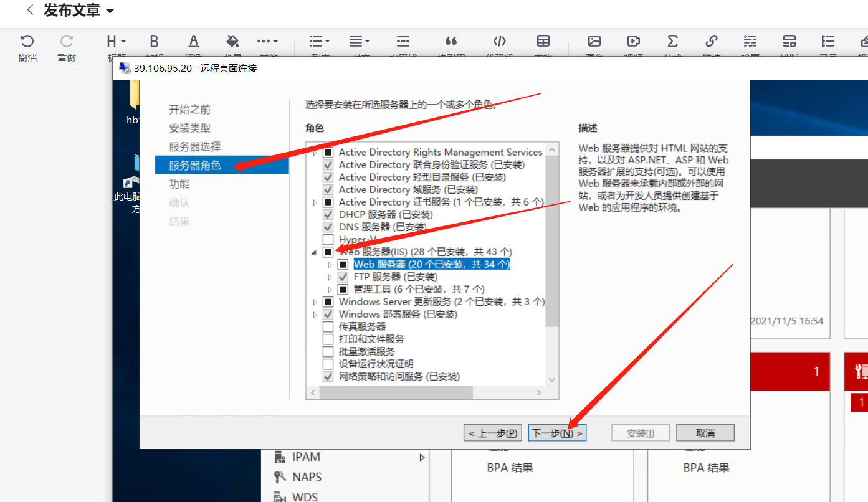This screenshot has width=868, height=502.
Task: Click the 上一步(P) button
Action: 492,433
